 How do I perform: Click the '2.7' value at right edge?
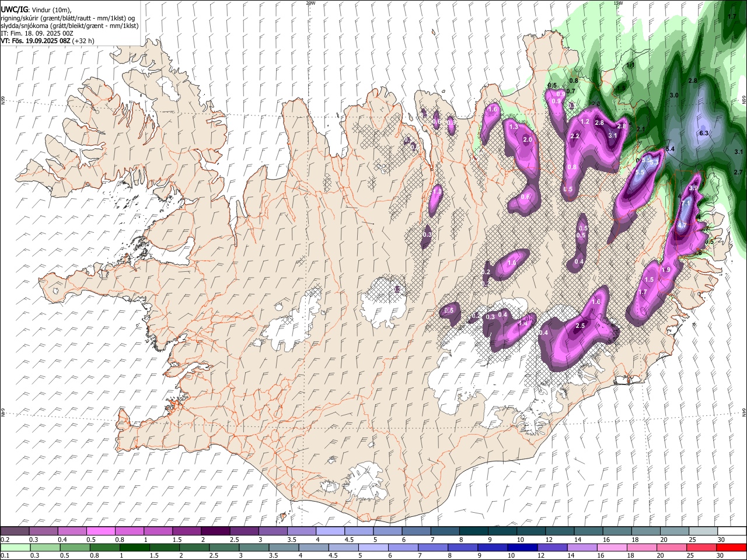(x=738, y=172)
